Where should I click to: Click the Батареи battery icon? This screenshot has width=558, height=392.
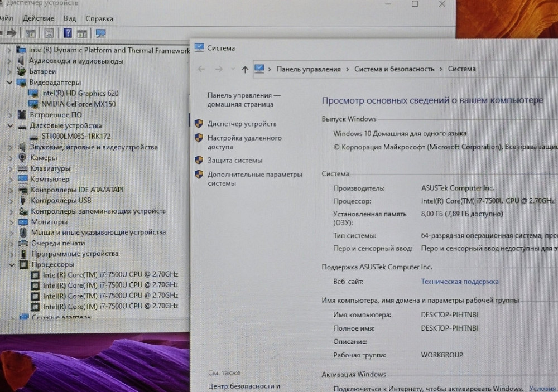click(x=21, y=71)
